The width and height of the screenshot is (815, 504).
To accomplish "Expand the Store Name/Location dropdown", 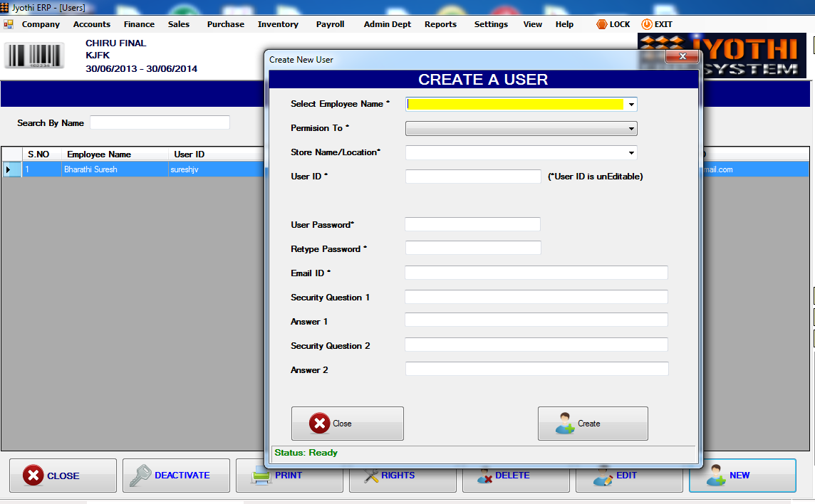I will click(631, 152).
